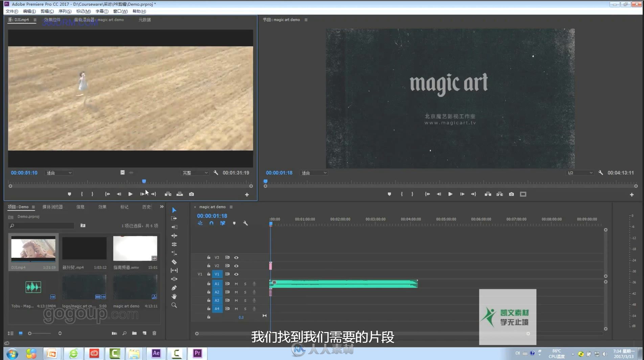Viewport: 644px width, 360px height.
Task: Select the Selection tool arrow
Action: point(174,210)
